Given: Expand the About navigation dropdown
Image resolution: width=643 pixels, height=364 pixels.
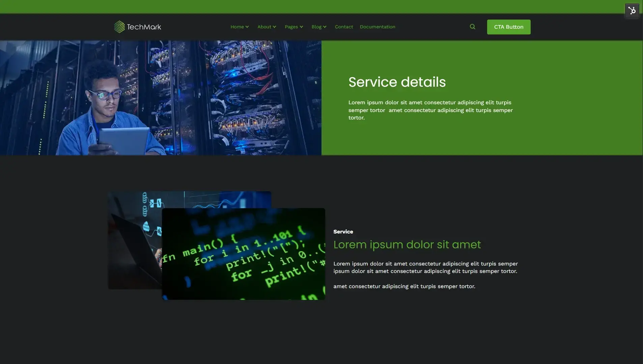Looking at the screenshot, I should (x=264, y=27).
